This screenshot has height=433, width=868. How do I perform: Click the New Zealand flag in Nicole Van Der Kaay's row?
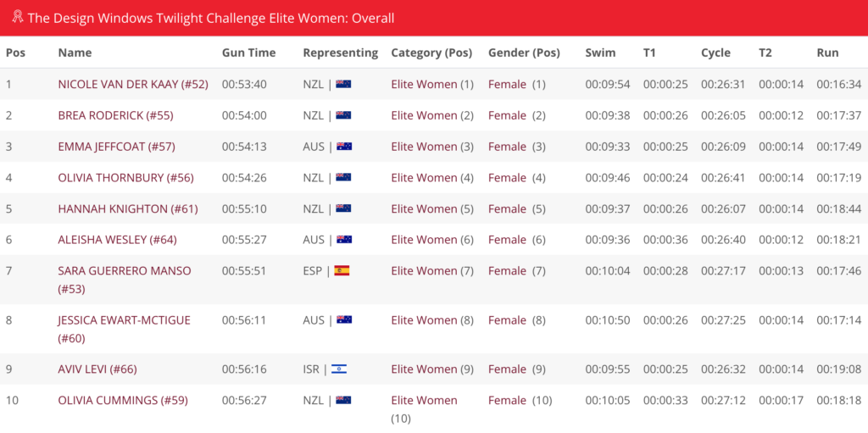(x=343, y=84)
